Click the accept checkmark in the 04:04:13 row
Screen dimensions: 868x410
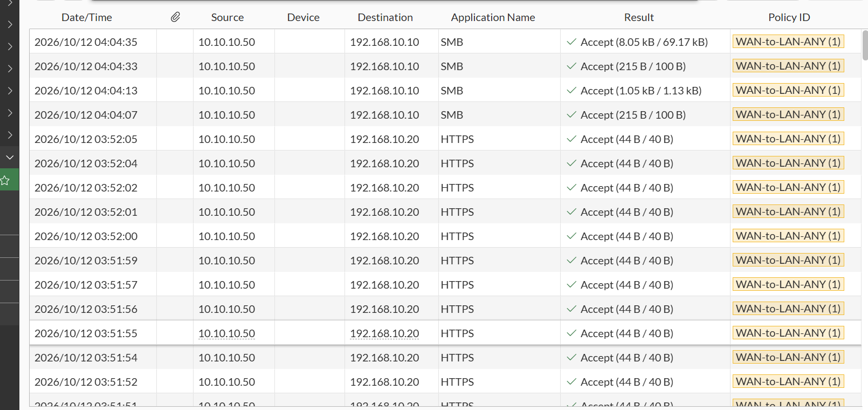click(571, 90)
